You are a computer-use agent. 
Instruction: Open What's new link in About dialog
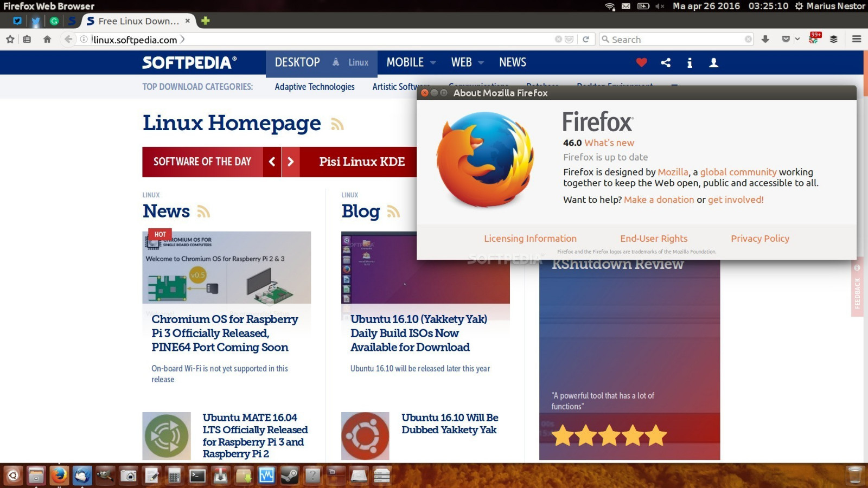pos(609,143)
